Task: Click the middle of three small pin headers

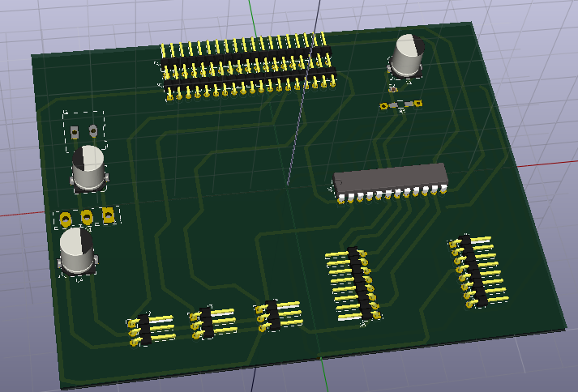Action: 209,322
